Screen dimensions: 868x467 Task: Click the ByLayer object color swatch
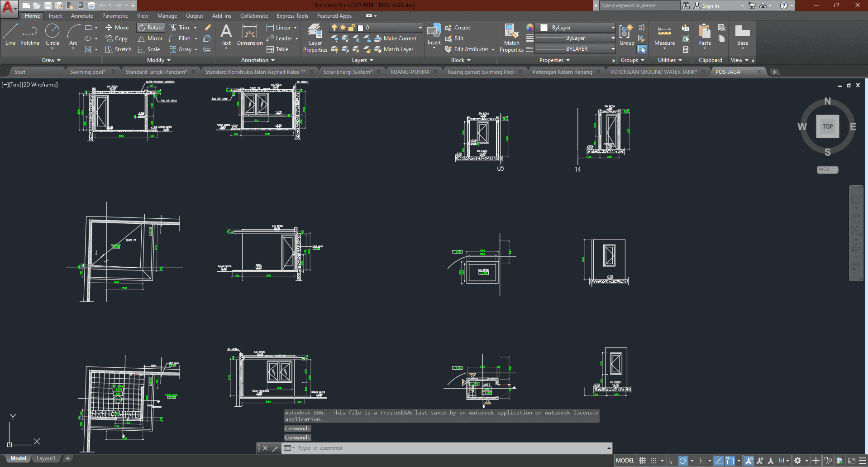[544, 28]
